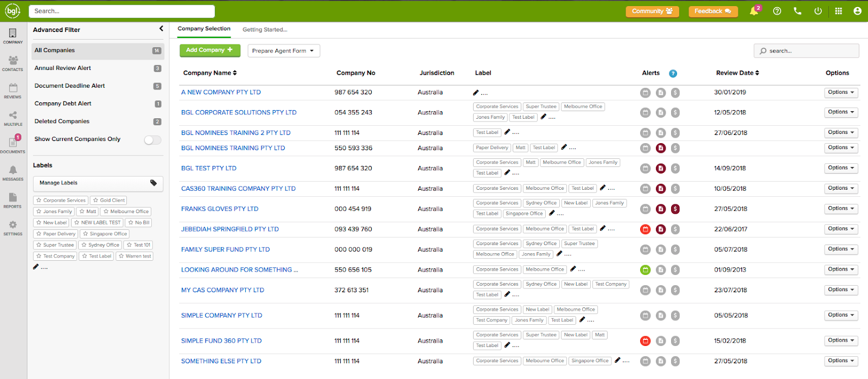The image size is (868, 379).
Task: Open Options dropdown for A NEW COMPANY PTY LTD
Action: pyautogui.click(x=840, y=93)
